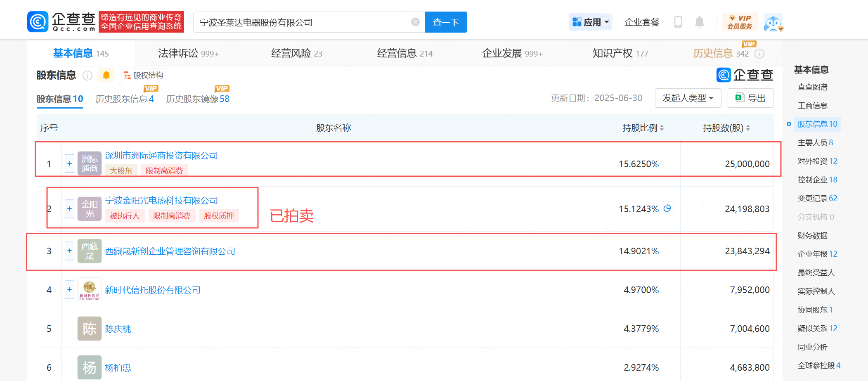Click 新时代信托 logo thumbnail
This screenshot has height=381, width=868.
pos(90,290)
